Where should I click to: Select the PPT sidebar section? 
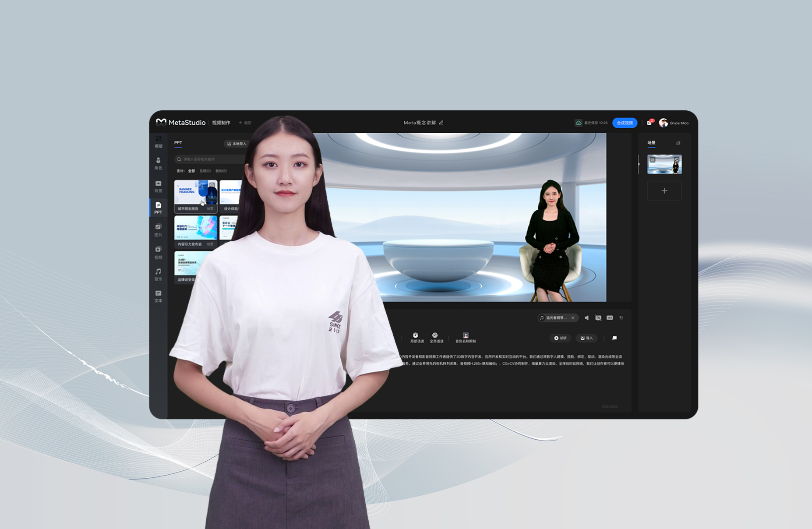(159, 208)
